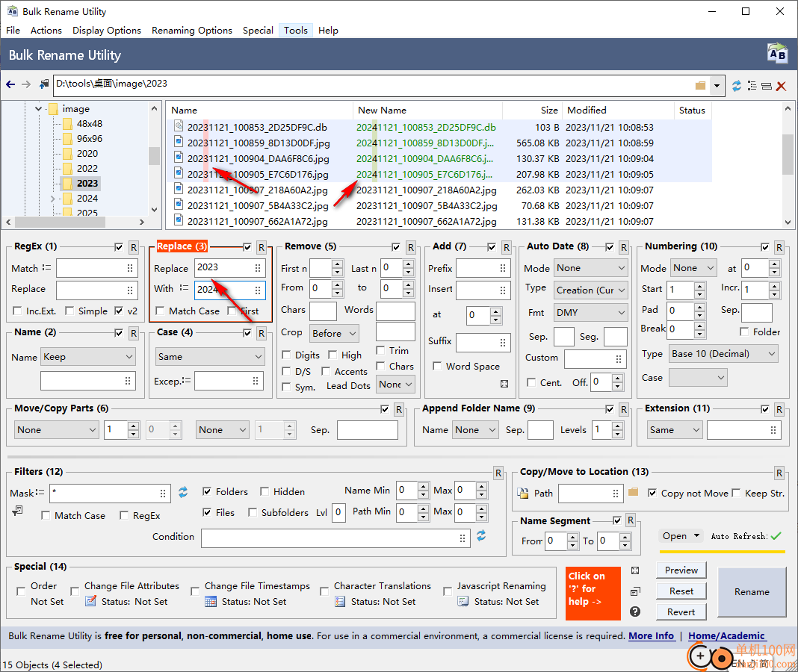The height and width of the screenshot is (672, 798).
Task: Click the folder tree vertical scrollbar thumb
Action: pyautogui.click(x=154, y=155)
